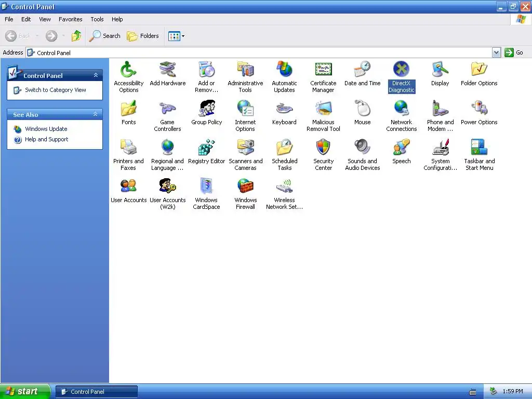Viewport: 532px width, 399px height.
Task: Open the Tools menu
Action: click(97, 19)
